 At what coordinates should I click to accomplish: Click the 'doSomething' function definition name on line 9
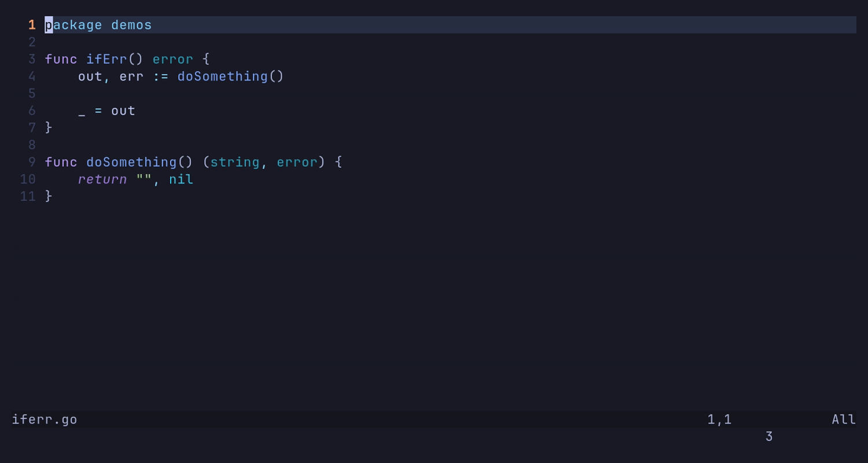click(131, 162)
